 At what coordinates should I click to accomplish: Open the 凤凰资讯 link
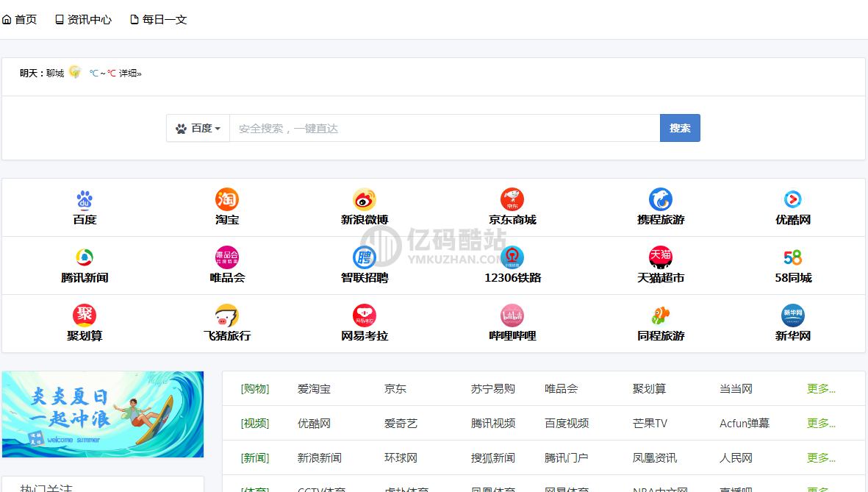tap(654, 458)
